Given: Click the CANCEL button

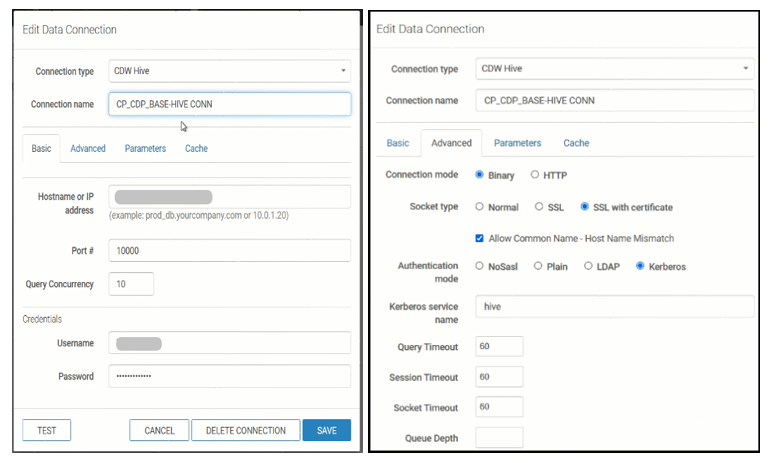Looking at the screenshot, I should coord(159,430).
